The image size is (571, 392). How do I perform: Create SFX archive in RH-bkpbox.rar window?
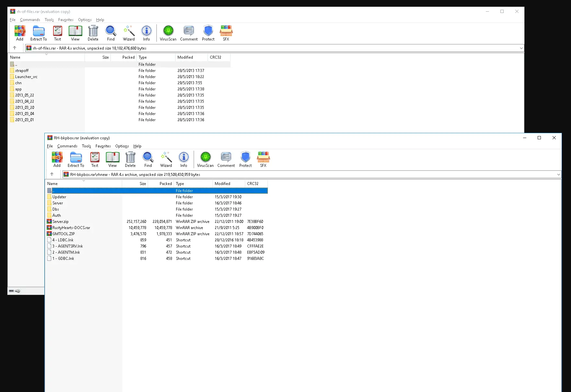pyautogui.click(x=263, y=159)
